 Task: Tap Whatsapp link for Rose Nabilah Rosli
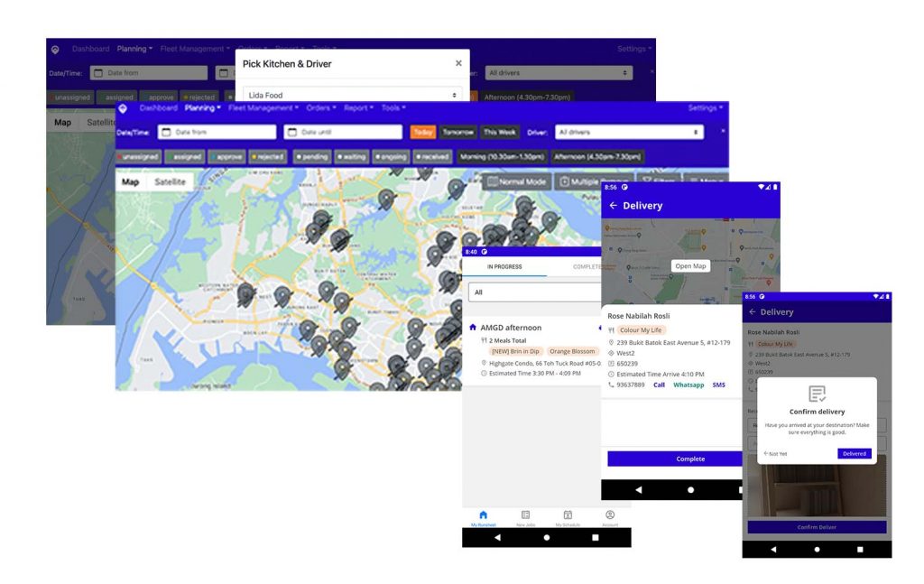[x=688, y=385]
